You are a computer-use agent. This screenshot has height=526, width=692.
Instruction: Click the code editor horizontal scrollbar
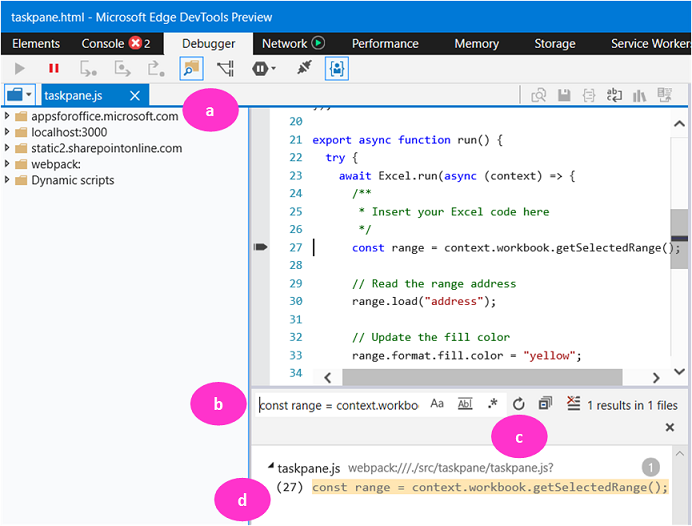tap(482, 378)
